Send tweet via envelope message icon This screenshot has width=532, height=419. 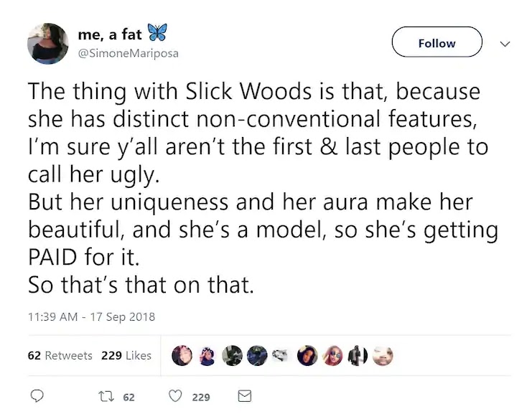pyautogui.click(x=245, y=396)
